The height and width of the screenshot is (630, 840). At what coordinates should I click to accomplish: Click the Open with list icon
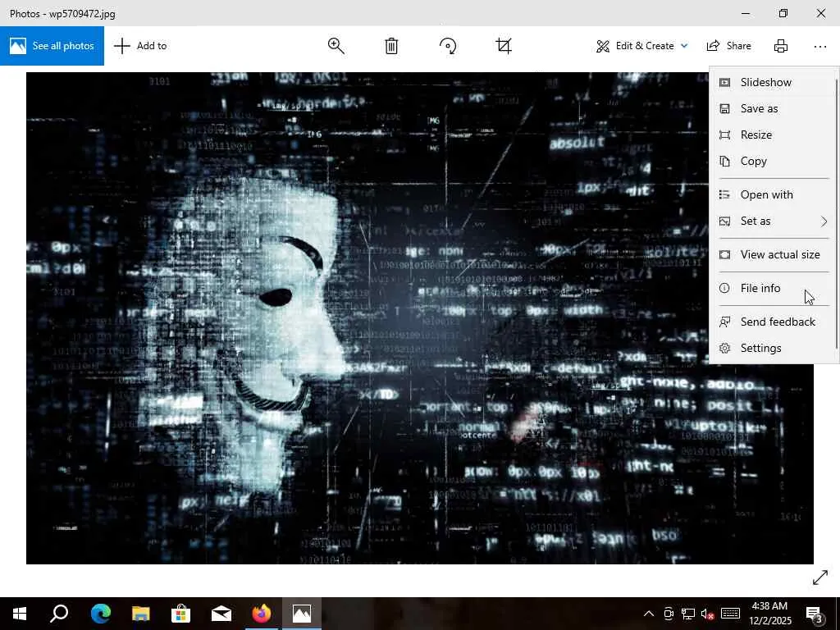click(x=724, y=195)
